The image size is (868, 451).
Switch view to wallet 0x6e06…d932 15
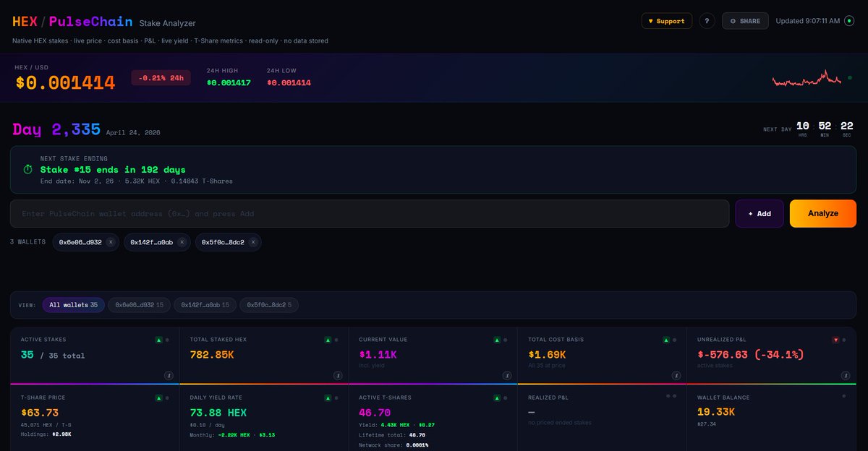(x=140, y=305)
